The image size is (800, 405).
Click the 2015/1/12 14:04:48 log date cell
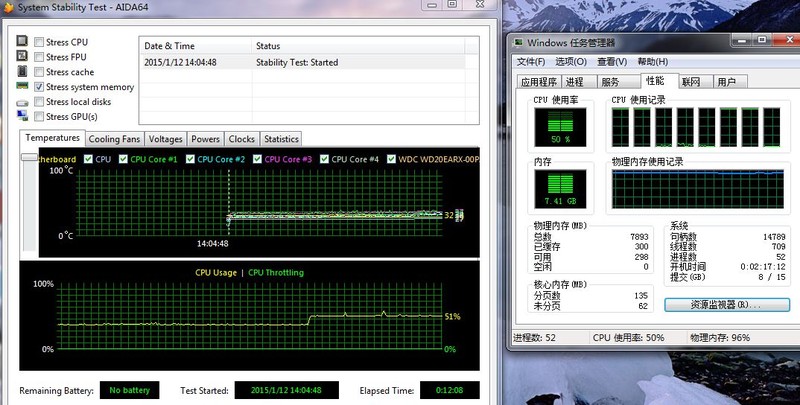(180, 62)
